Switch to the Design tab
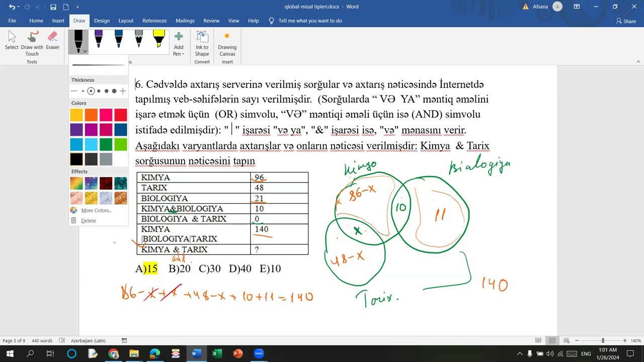This screenshot has width=644, height=362. click(102, 21)
